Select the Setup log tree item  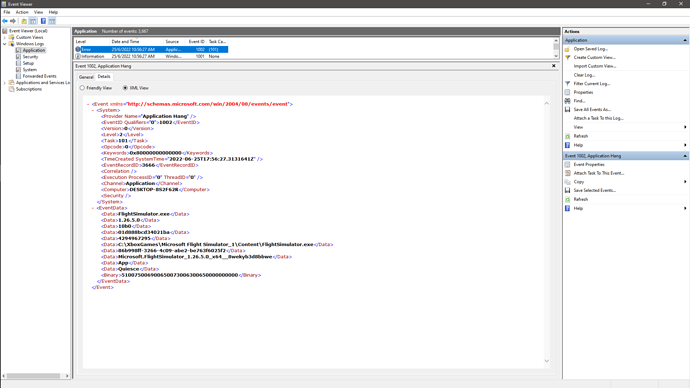[x=28, y=63]
